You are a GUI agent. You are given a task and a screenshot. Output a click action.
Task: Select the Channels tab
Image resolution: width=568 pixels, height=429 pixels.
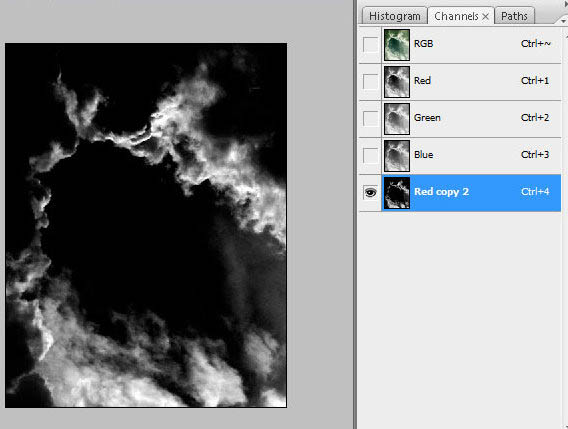(x=456, y=16)
